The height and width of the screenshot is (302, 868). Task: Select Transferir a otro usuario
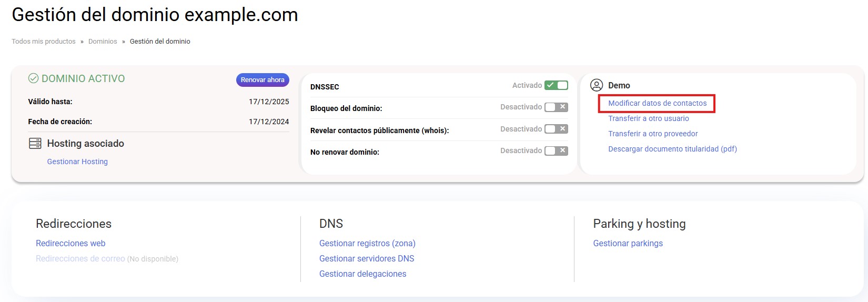coord(648,119)
